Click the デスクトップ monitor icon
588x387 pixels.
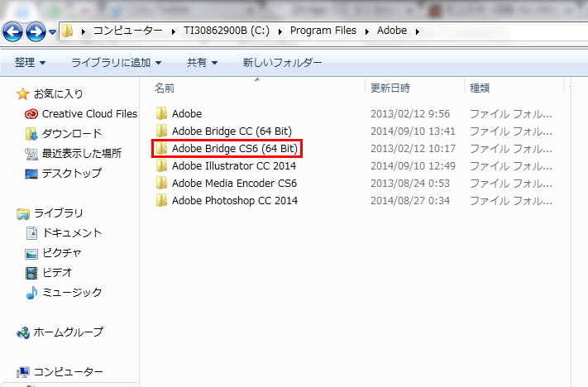click(x=31, y=174)
